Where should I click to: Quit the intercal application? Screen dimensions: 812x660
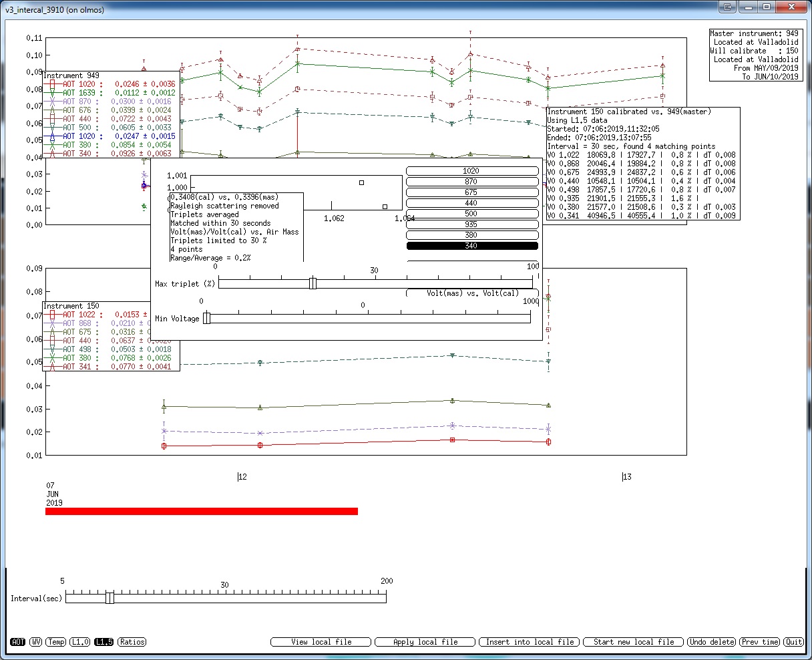[794, 642]
